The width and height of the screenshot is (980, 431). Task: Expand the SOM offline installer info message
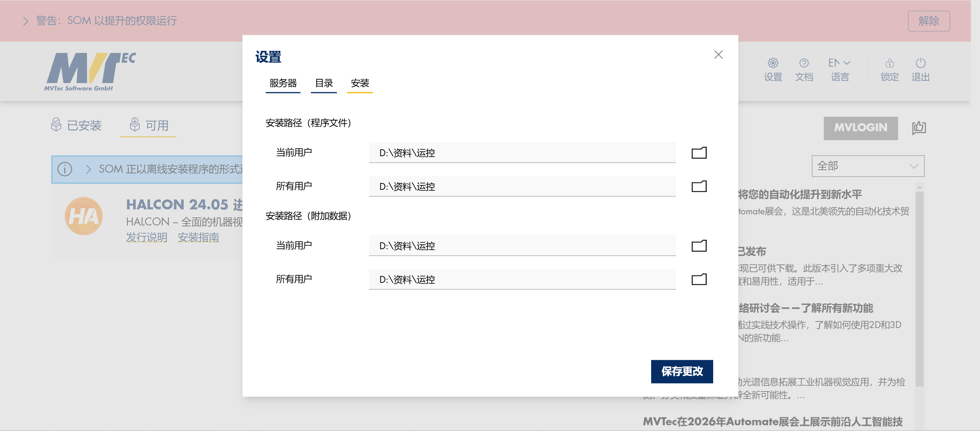(x=88, y=169)
